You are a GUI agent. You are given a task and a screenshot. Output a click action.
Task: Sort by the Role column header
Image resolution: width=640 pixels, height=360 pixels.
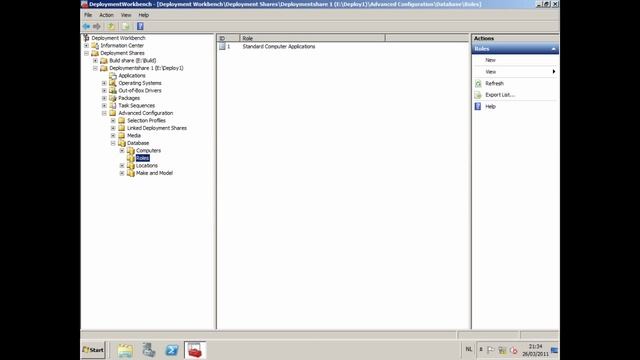tap(312, 38)
